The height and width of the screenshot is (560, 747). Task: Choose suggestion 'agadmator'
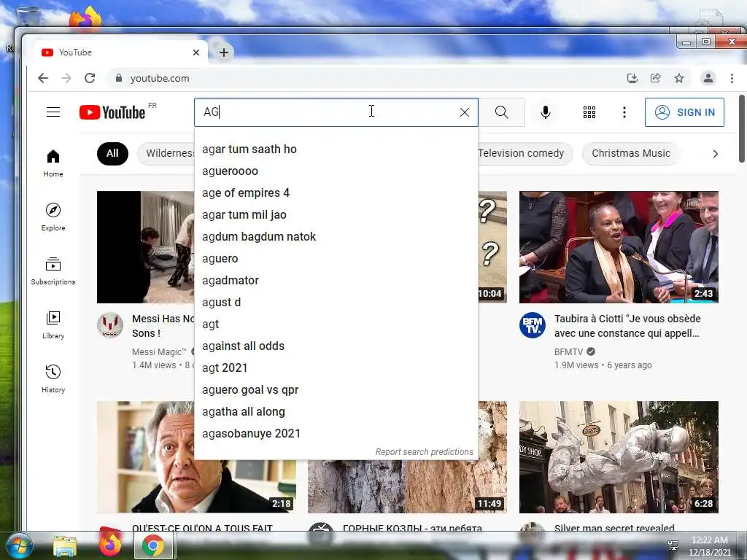(x=336, y=281)
